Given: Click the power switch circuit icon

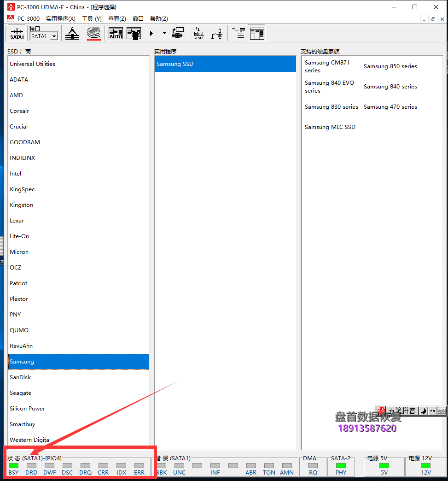Looking at the screenshot, I should pyautogui.click(x=217, y=33).
